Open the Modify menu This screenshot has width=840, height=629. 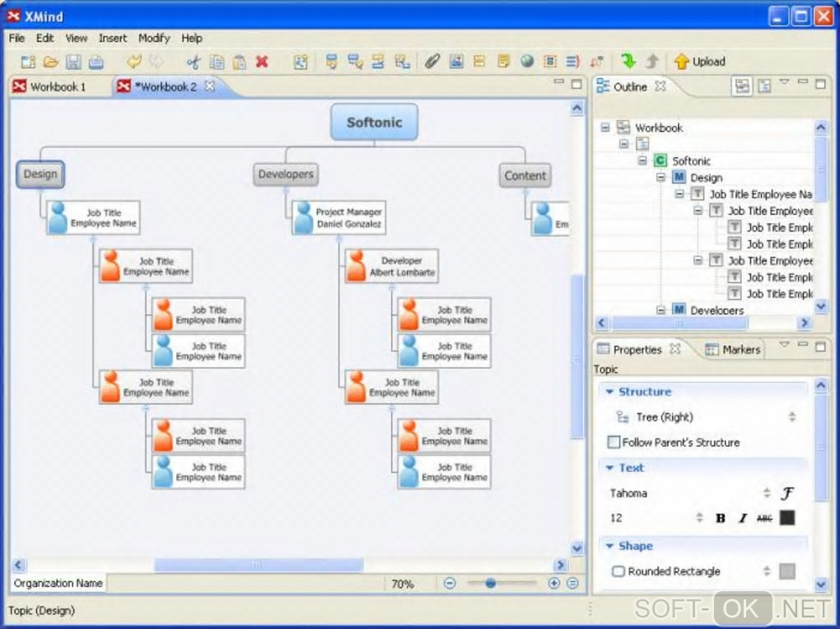click(154, 38)
